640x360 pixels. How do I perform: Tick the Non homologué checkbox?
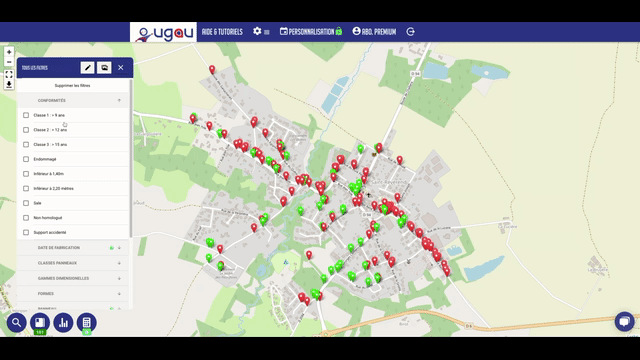[26, 218]
